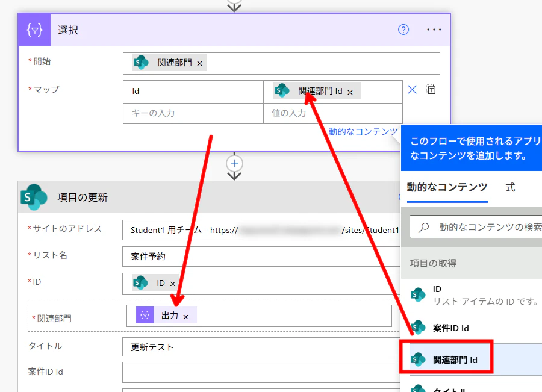Remove the 出力 token from 関連部門 field
Screen dimensions: 542x392
pyautogui.click(x=185, y=317)
